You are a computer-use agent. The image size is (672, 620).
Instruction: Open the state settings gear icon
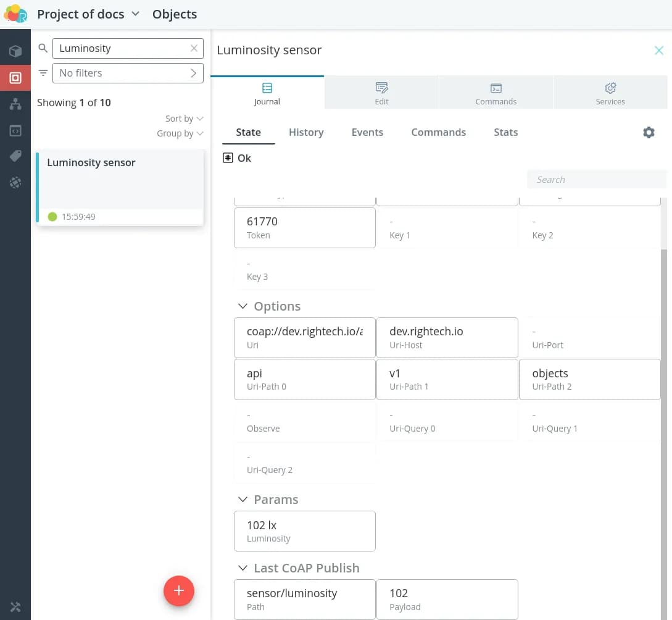click(649, 132)
